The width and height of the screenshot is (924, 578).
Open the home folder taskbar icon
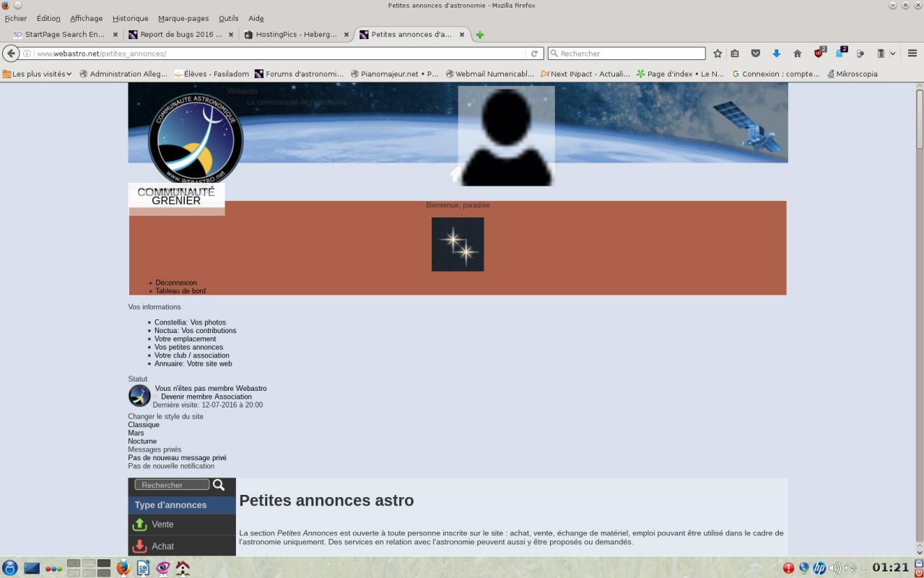[183, 568]
